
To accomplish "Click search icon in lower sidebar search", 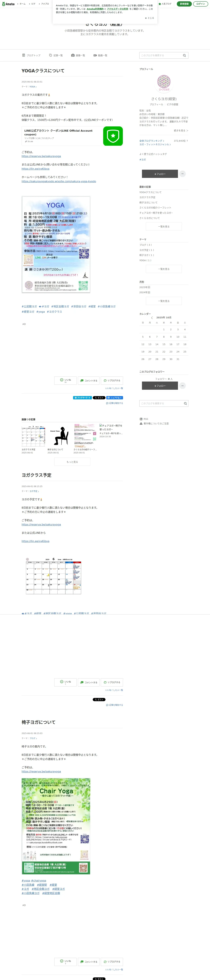I will (x=185, y=404).
